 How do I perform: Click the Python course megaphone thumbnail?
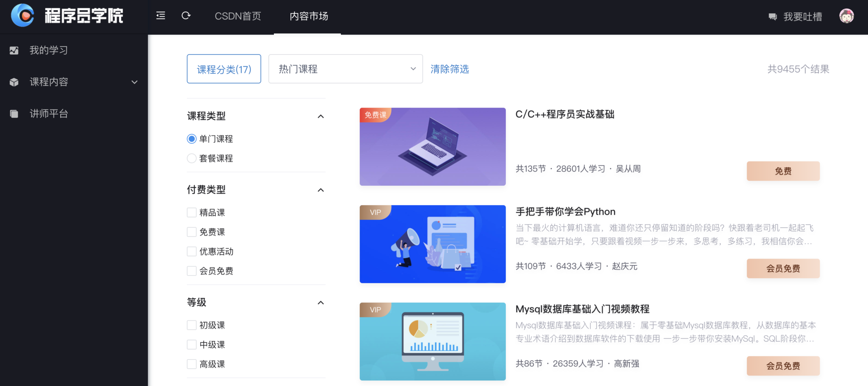pos(433,244)
